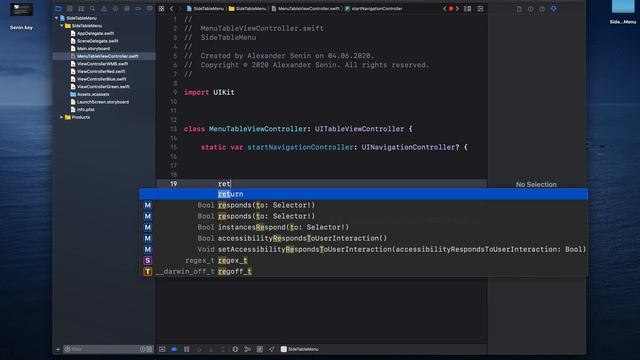Open the Test navigator tab
The width and height of the screenshot is (640, 360).
(x=116, y=9)
